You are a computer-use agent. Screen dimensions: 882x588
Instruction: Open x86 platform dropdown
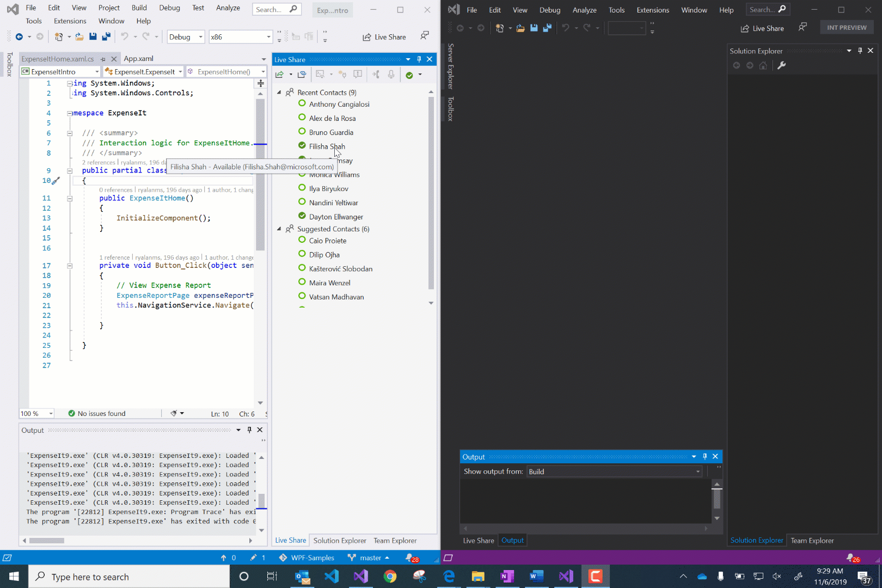tap(240, 36)
